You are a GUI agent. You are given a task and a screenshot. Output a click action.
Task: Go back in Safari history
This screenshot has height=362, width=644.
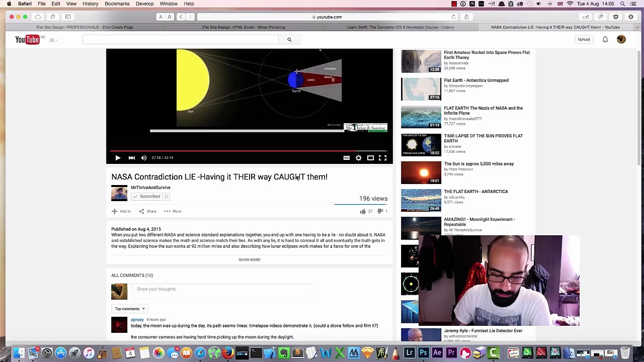(x=181, y=17)
